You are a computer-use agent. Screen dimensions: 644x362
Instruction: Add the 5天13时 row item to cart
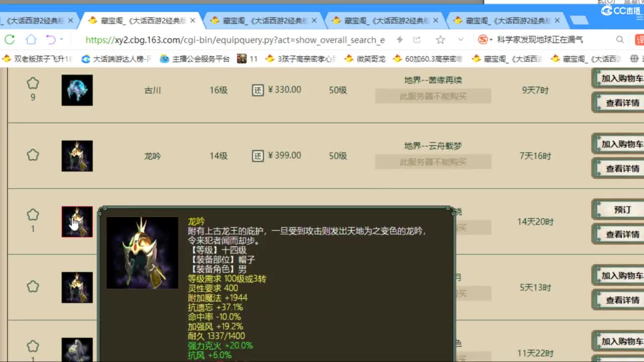click(x=619, y=276)
